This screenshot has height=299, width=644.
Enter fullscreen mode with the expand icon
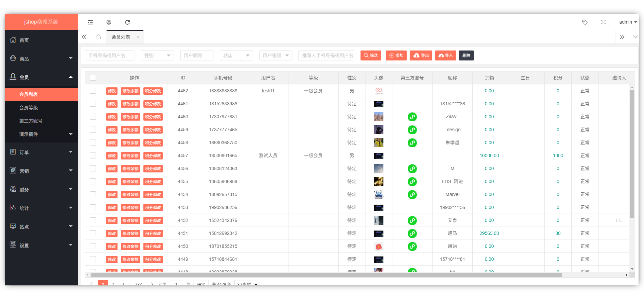click(603, 22)
